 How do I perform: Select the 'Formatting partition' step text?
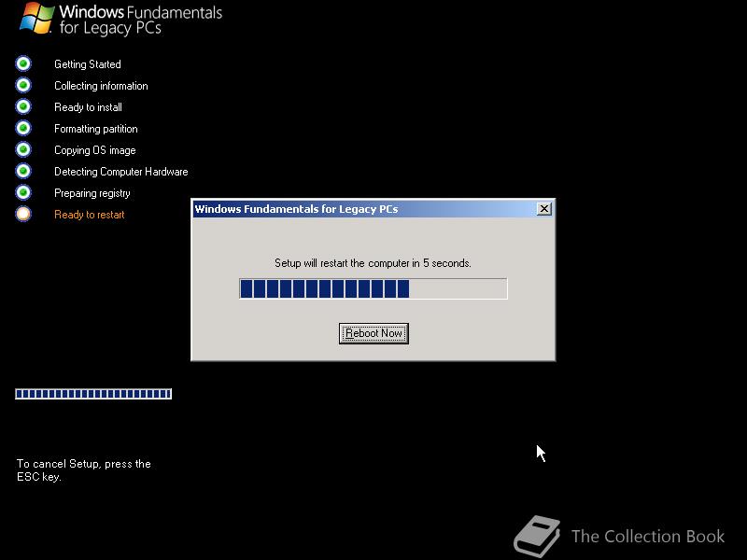tap(96, 129)
